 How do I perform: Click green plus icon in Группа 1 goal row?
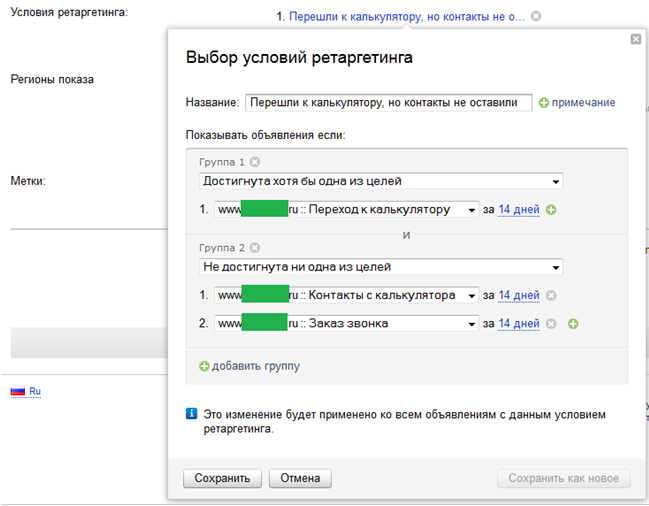pos(551,210)
